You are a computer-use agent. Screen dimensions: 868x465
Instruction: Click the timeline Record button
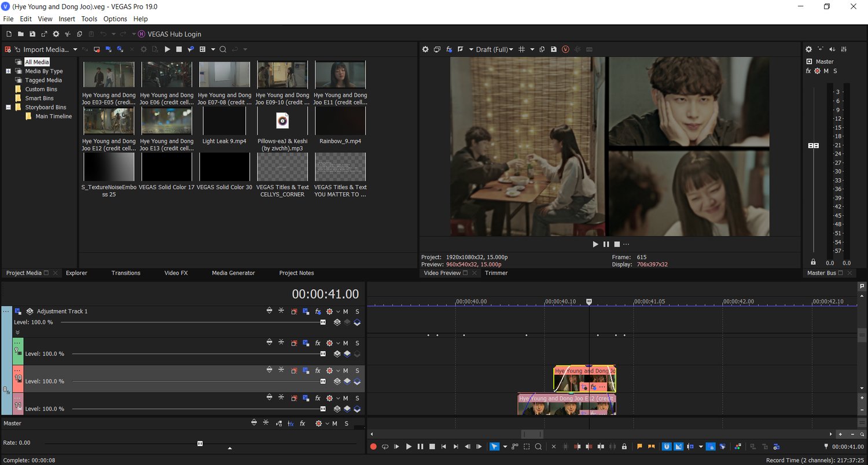(373, 446)
